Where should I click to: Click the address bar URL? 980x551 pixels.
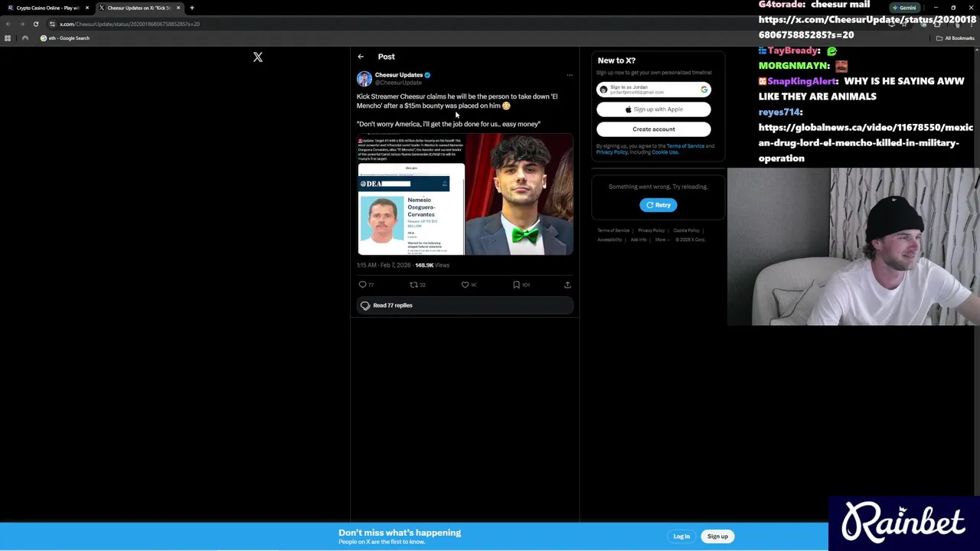129,24
